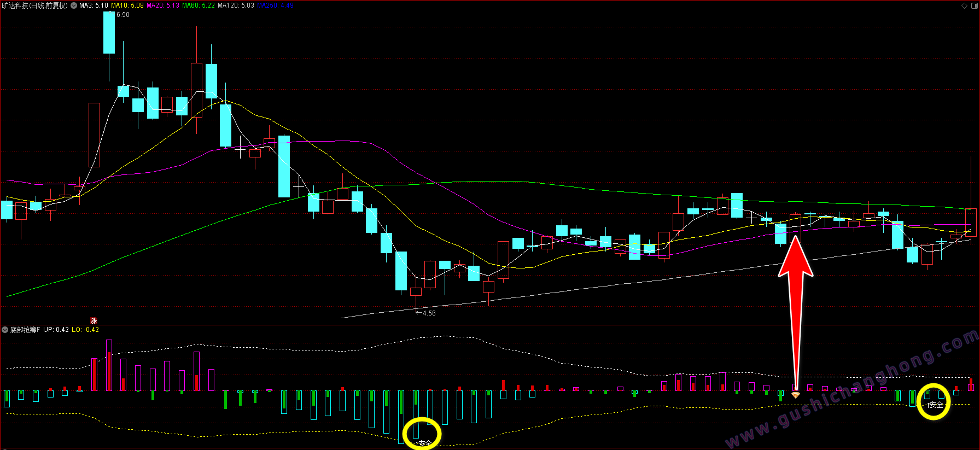Click the 6.50 high price label
Viewport: 980px width, 450px height.
click(123, 15)
